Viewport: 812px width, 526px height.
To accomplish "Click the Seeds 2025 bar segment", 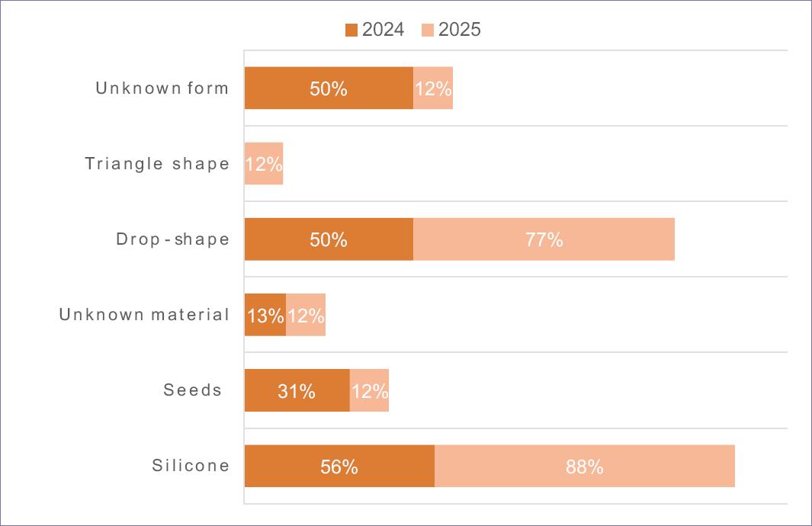I will click(369, 390).
